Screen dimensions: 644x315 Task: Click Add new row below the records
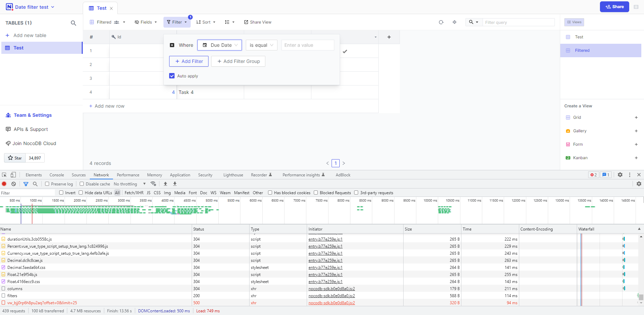pos(106,106)
